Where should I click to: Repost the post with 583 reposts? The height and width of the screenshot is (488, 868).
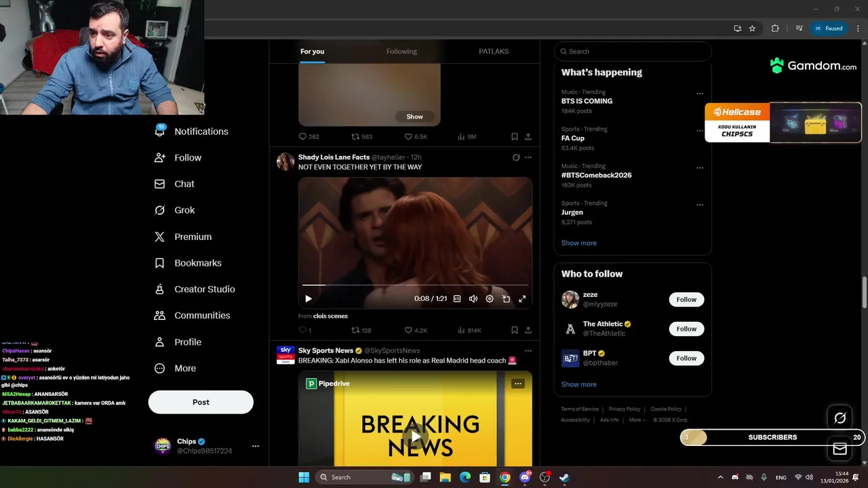(x=361, y=136)
